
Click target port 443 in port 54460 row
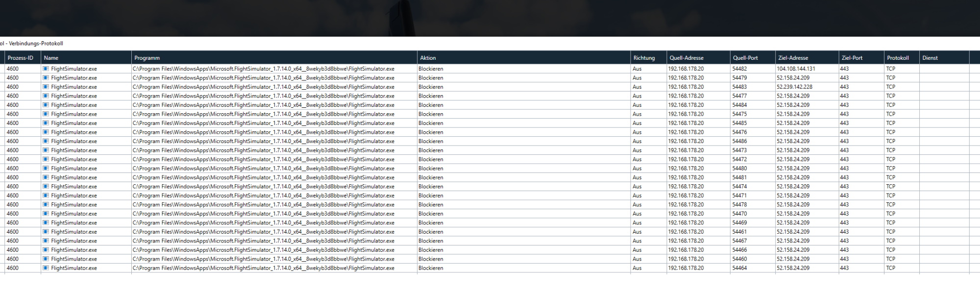[844, 259]
